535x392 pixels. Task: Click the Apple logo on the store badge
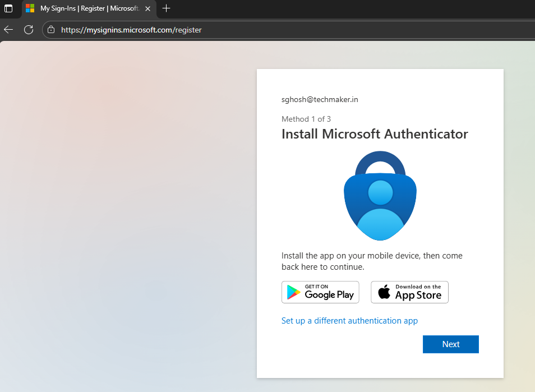point(384,292)
